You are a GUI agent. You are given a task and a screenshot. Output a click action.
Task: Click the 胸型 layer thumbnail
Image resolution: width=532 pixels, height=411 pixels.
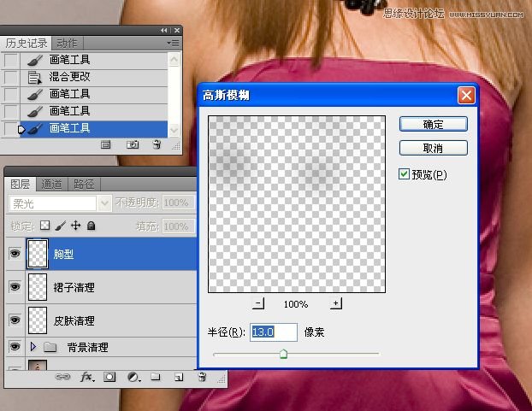(x=38, y=254)
